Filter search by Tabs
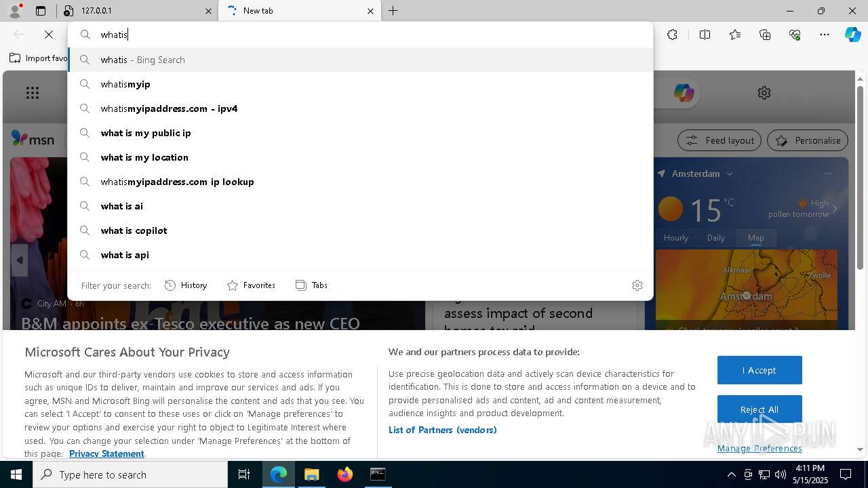The image size is (868, 488). pyautogui.click(x=311, y=285)
